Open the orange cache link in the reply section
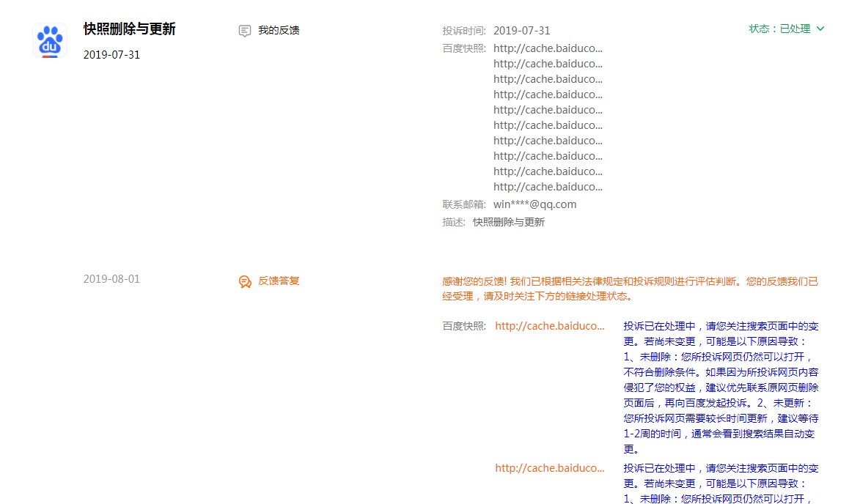 click(x=550, y=325)
